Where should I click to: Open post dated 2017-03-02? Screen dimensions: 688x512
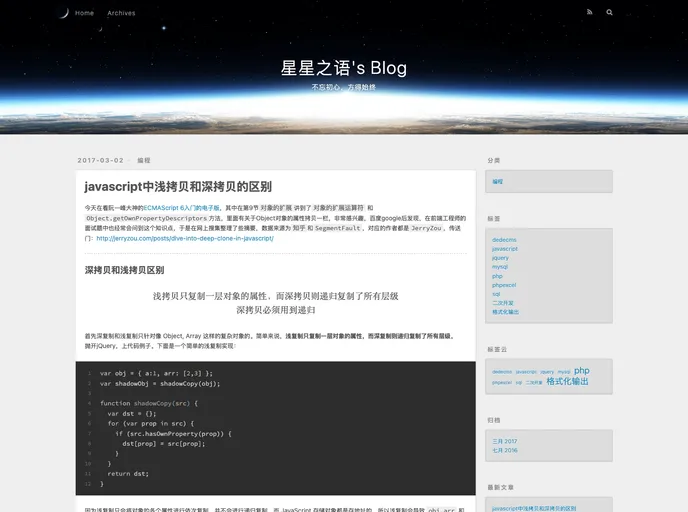(x=100, y=160)
